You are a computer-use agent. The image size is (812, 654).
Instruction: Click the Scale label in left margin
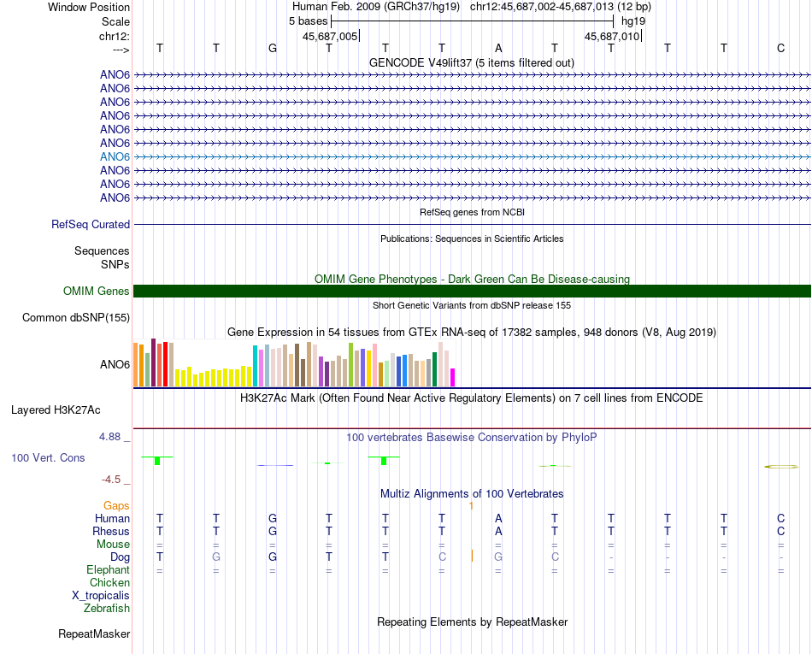tap(115, 21)
